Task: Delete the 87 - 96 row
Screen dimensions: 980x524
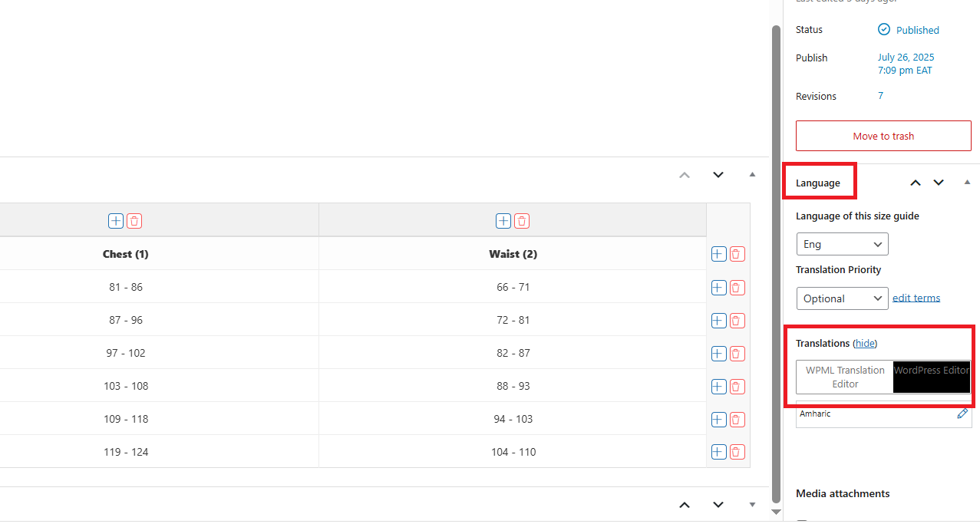Action: coord(737,321)
